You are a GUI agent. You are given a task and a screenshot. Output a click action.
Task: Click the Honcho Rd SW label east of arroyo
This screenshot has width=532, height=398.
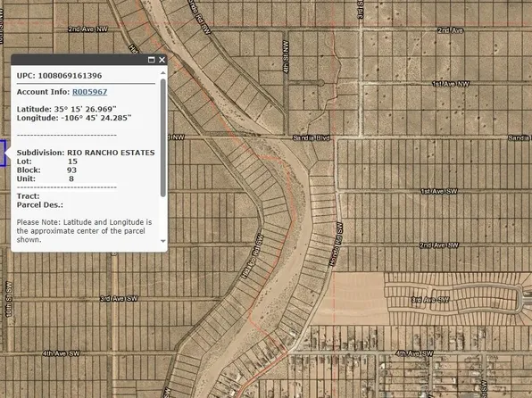(336, 244)
